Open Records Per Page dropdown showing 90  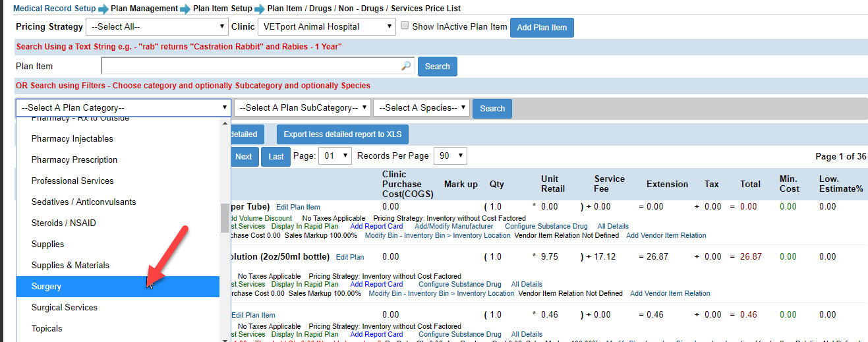[450, 156]
